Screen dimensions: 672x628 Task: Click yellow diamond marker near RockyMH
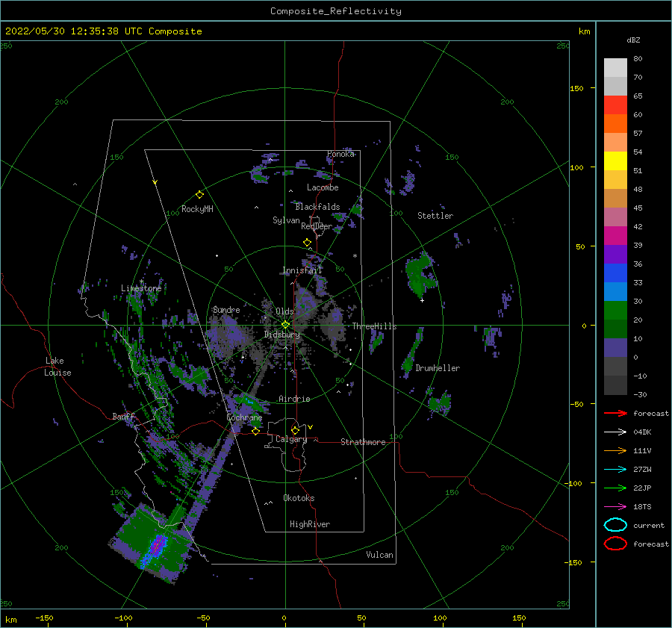point(199,195)
